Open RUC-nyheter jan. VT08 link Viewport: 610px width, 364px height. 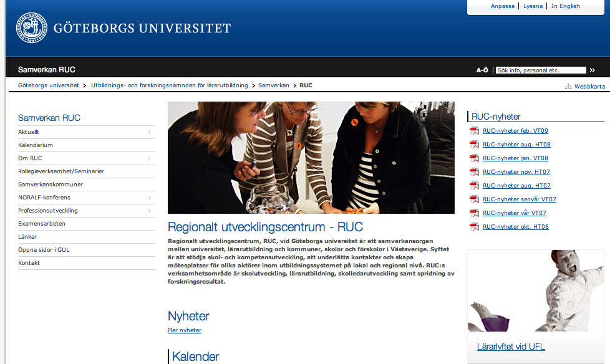(x=515, y=158)
